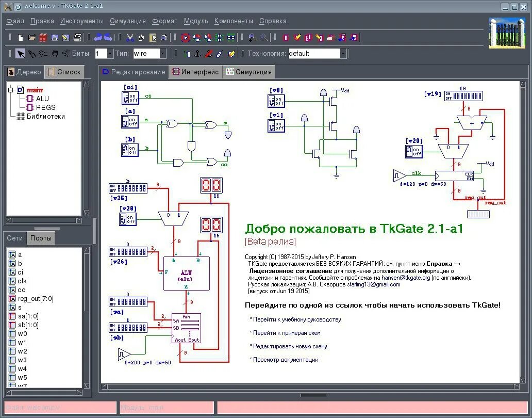
Task: Open the Компоненты menu
Action: (x=234, y=21)
